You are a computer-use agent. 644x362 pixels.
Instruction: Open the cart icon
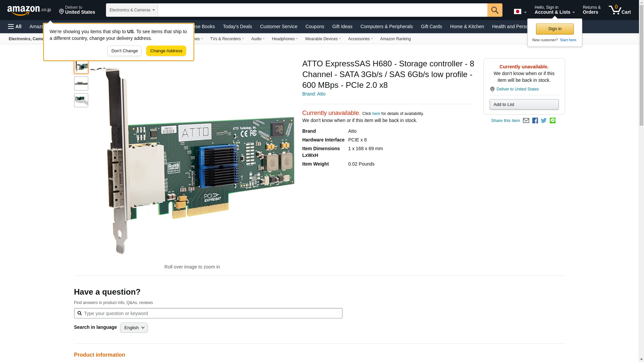(620, 10)
